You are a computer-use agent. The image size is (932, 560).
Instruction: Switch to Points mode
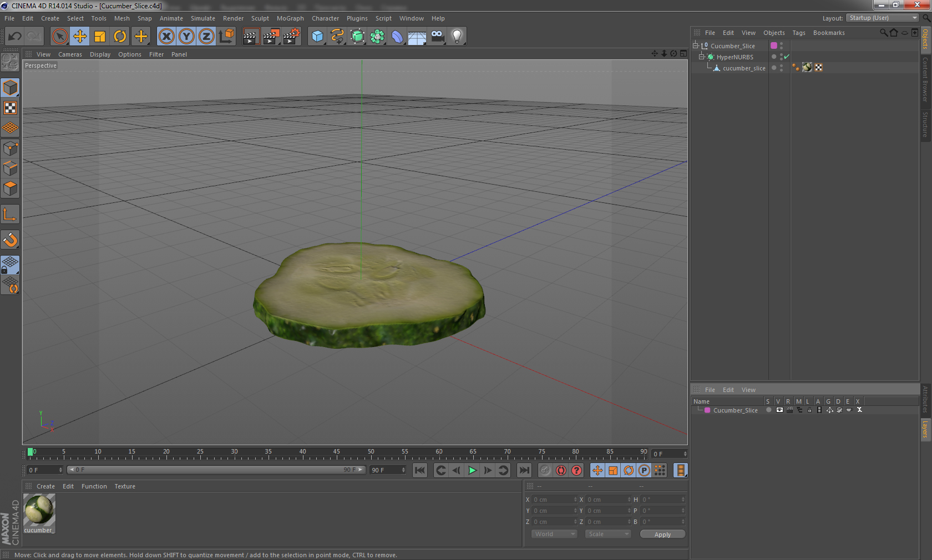pyautogui.click(x=11, y=149)
